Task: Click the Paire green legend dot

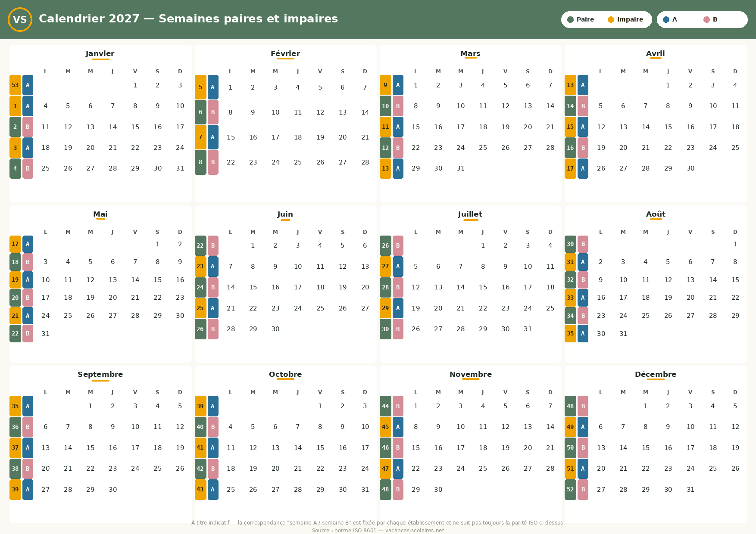Action: point(570,19)
